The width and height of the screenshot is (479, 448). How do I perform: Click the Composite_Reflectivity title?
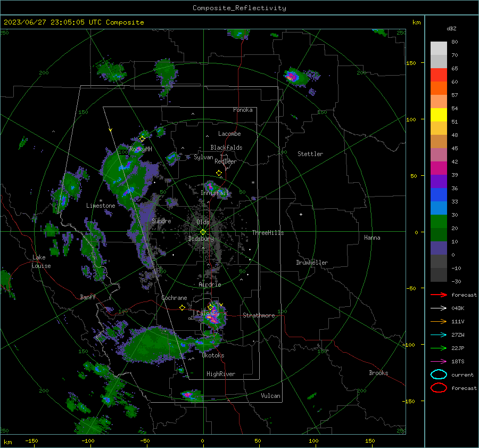239,8
